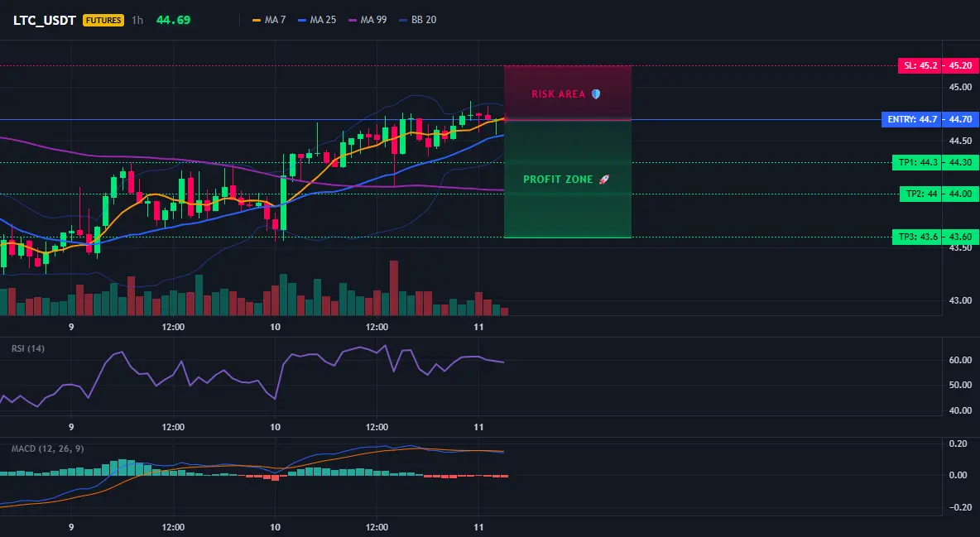Click the MA 99 legend entry
The image size is (980, 537).
click(367, 20)
